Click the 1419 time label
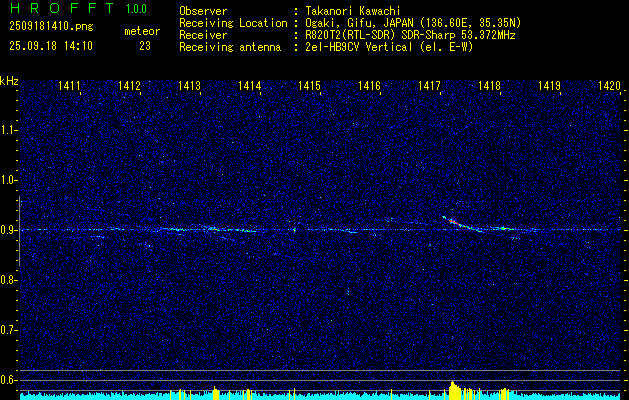Image resolution: width=629 pixels, height=400 pixels. tap(549, 87)
